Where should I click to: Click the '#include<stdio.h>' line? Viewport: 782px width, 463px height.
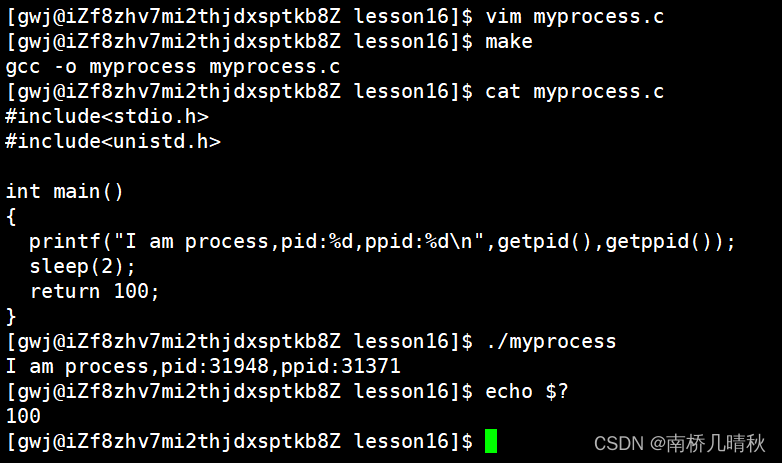point(107,116)
